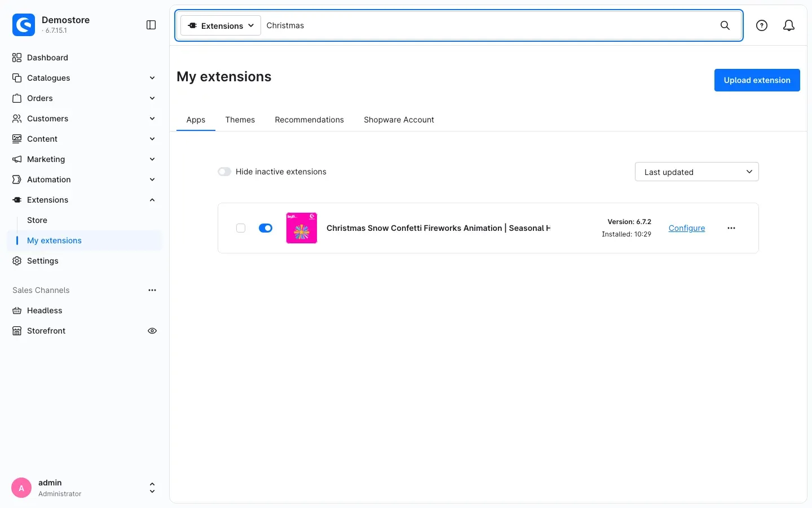This screenshot has width=812, height=508.
Task: Open the notifications bell icon
Action: [x=789, y=25]
